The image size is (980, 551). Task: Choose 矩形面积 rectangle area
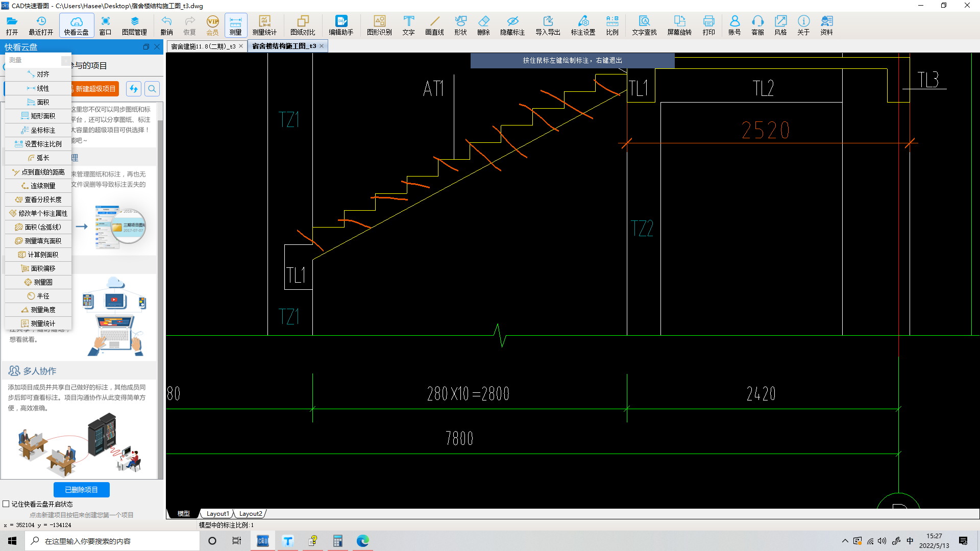(38, 116)
